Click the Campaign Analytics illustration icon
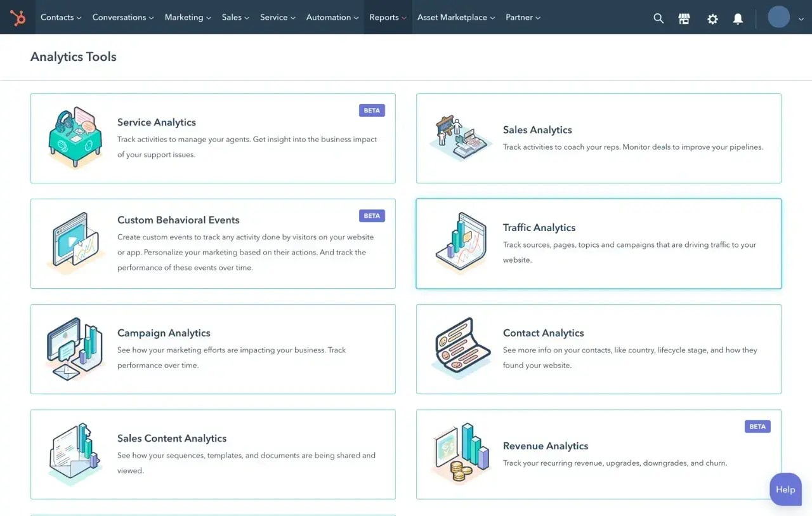 click(x=75, y=348)
